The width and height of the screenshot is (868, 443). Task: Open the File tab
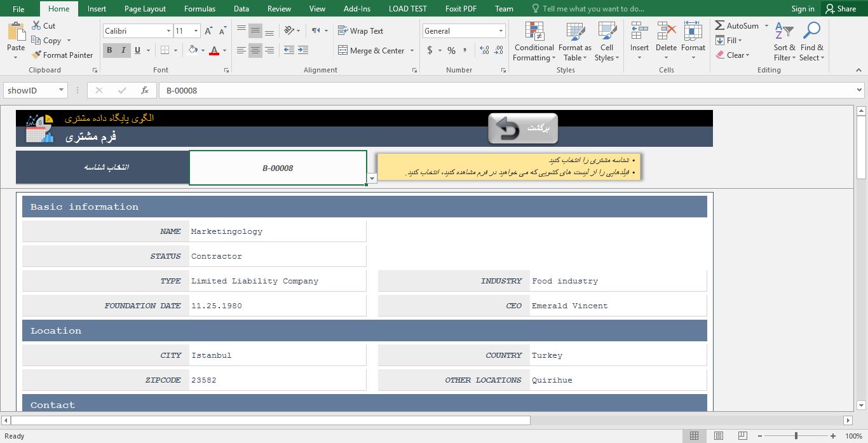click(x=18, y=9)
